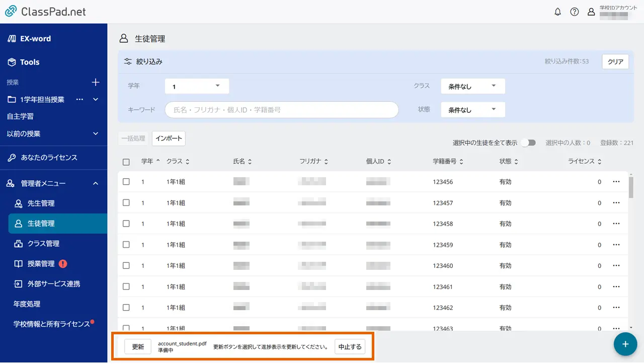Click the notification bell icon
Image resolution: width=644 pixels, height=364 pixels.
[x=557, y=12]
